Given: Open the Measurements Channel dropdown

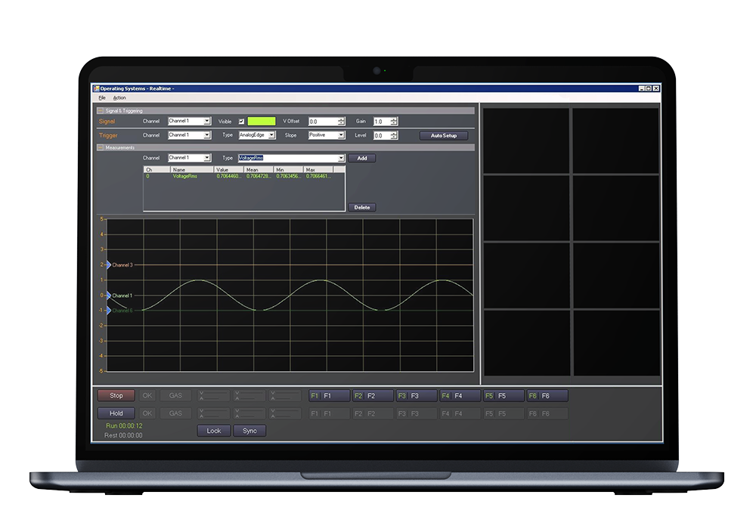Looking at the screenshot, I should pyautogui.click(x=190, y=158).
